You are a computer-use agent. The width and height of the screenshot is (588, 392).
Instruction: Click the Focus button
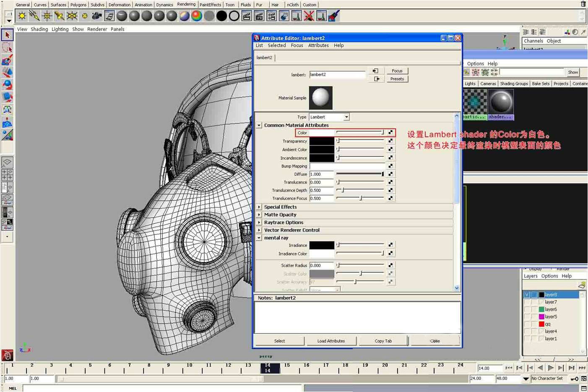pyautogui.click(x=397, y=71)
